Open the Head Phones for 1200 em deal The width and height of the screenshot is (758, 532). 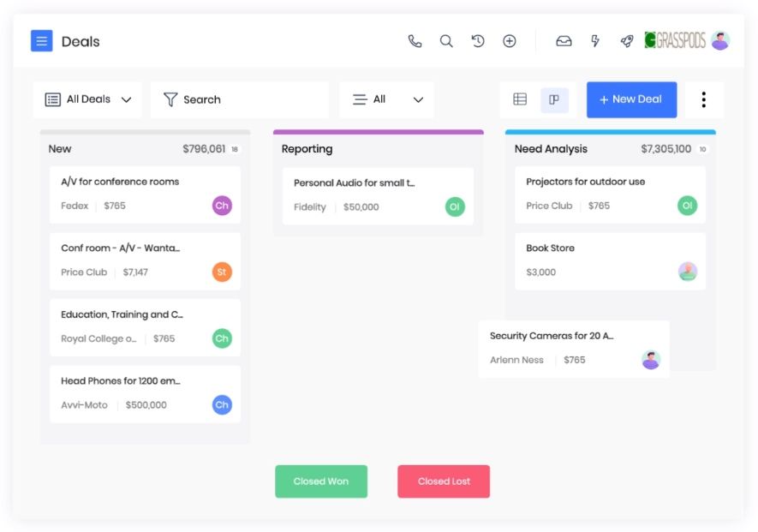tap(145, 394)
